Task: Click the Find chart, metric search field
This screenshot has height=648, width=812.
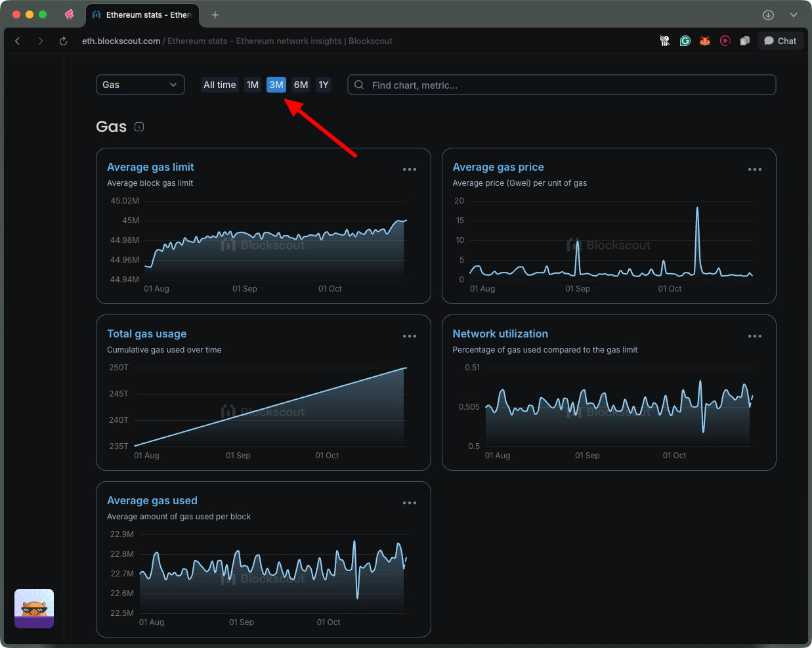Action: click(561, 85)
